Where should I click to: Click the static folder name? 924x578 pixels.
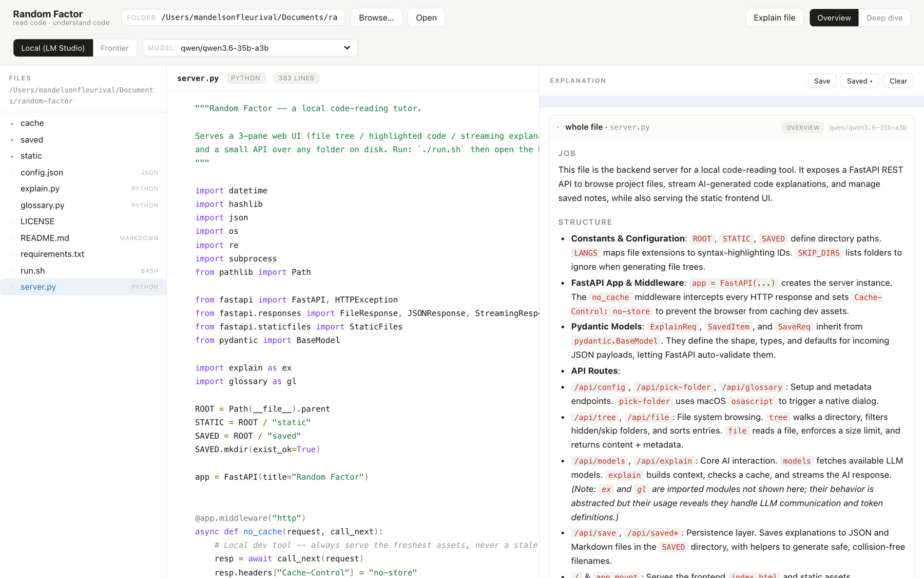(31, 156)
